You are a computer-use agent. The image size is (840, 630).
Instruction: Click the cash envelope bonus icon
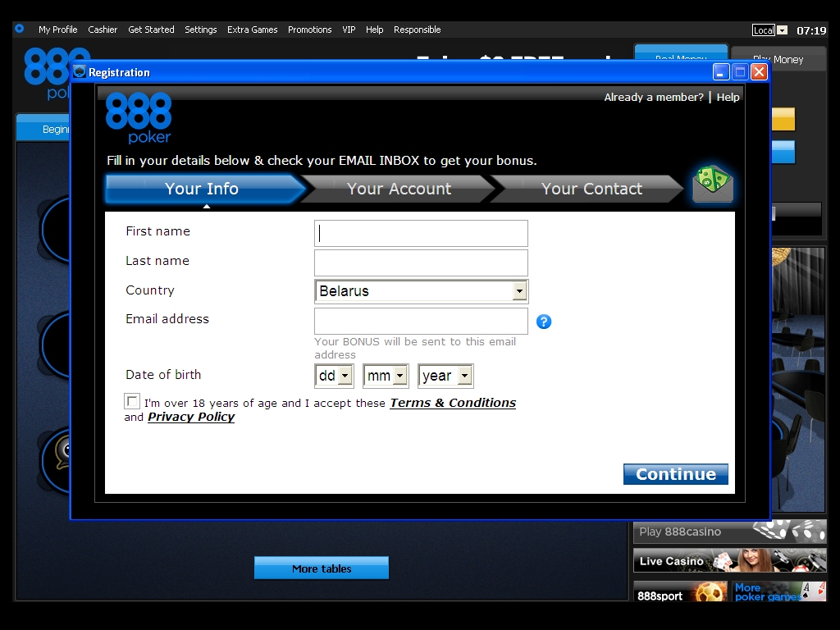pyautogui.click(x=712, y=185)
